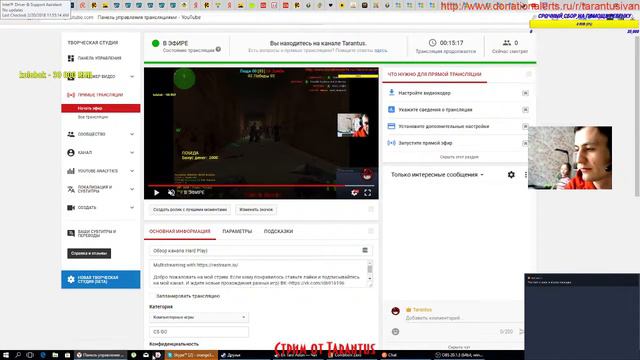640x360 pixels.
Task: Click the Настройте видеокодер download icon
Action: click(x=391, y=93)
